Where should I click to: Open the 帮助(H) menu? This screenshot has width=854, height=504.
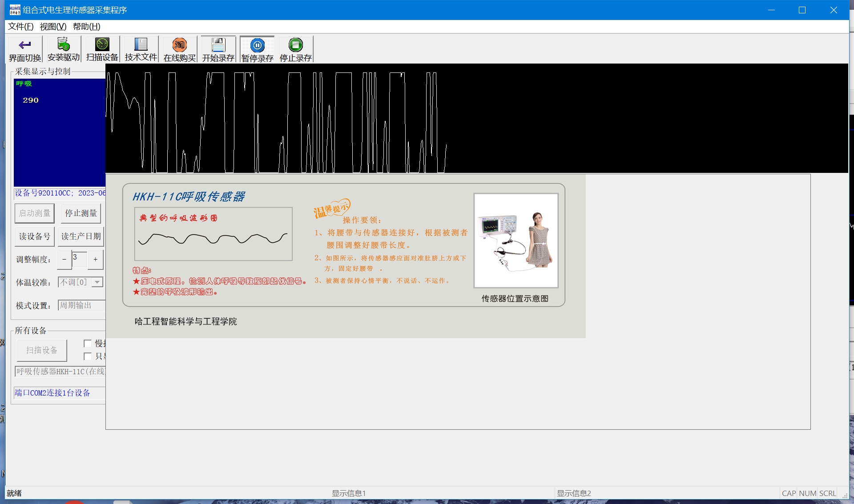point(86,27)
